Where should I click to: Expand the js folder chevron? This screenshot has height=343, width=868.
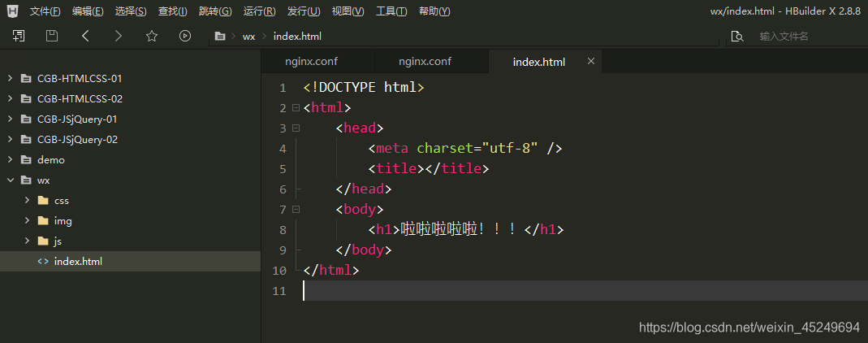[27, 241]
